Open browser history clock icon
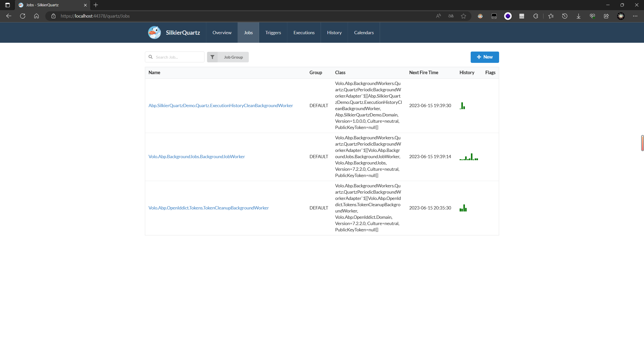The image size is (644, 347). click(565, 16)
